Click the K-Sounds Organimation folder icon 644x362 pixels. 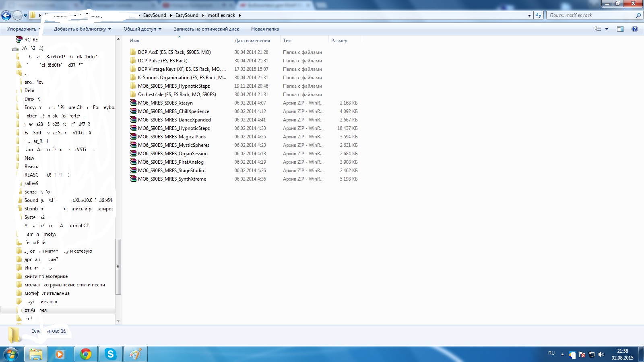133,78
